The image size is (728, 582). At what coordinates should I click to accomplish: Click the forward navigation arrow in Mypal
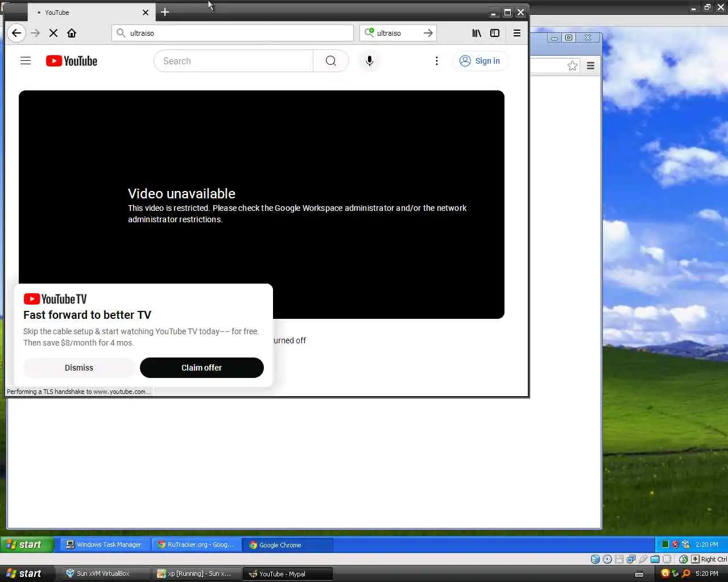[35, 33]
